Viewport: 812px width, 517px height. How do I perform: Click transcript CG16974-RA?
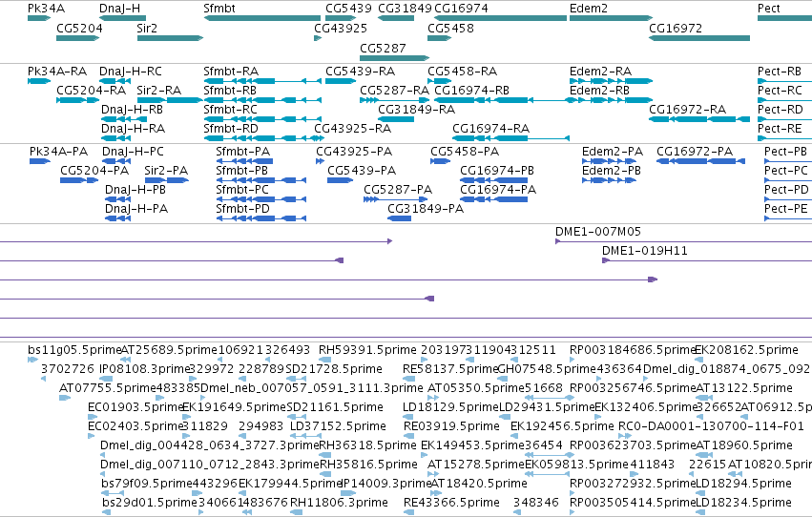coord(511,138)
